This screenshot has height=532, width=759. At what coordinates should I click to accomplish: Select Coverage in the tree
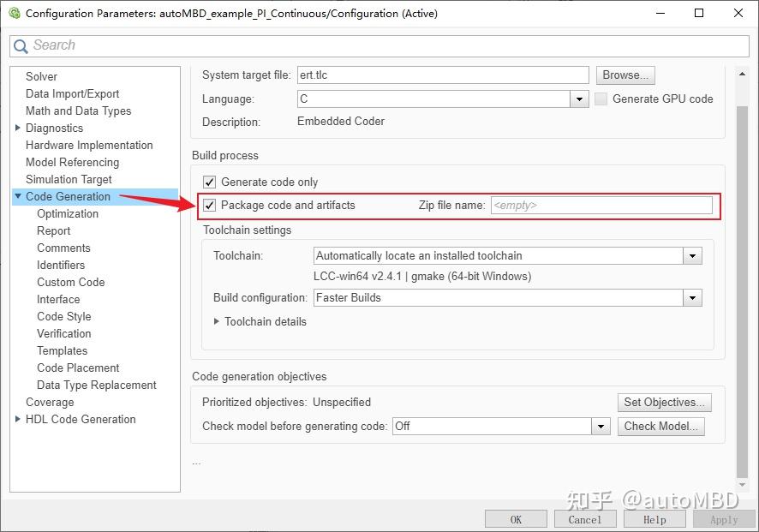tap(50, 403)
